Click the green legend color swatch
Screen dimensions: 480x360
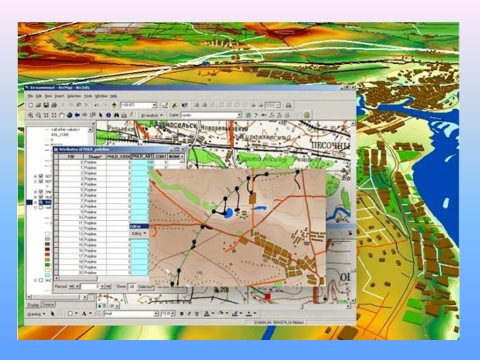48,265
